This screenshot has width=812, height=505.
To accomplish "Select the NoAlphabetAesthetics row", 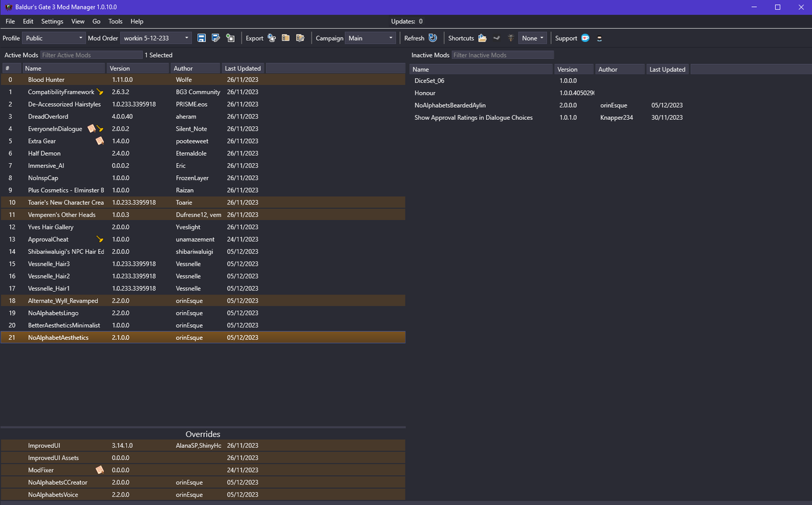I will (x=203, y=338).
